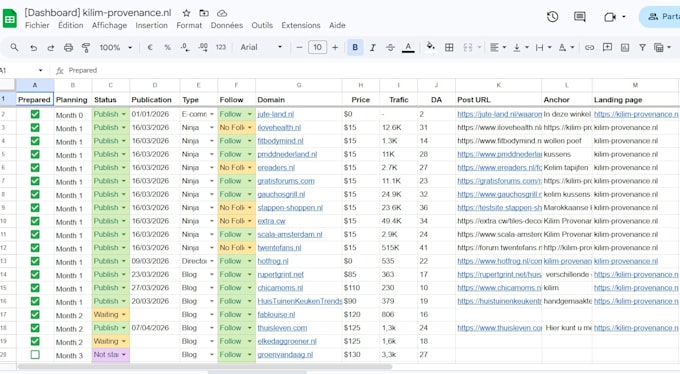This screenshot has height=374, width=680.
Task: Create a filter
Action: point(642,48)
